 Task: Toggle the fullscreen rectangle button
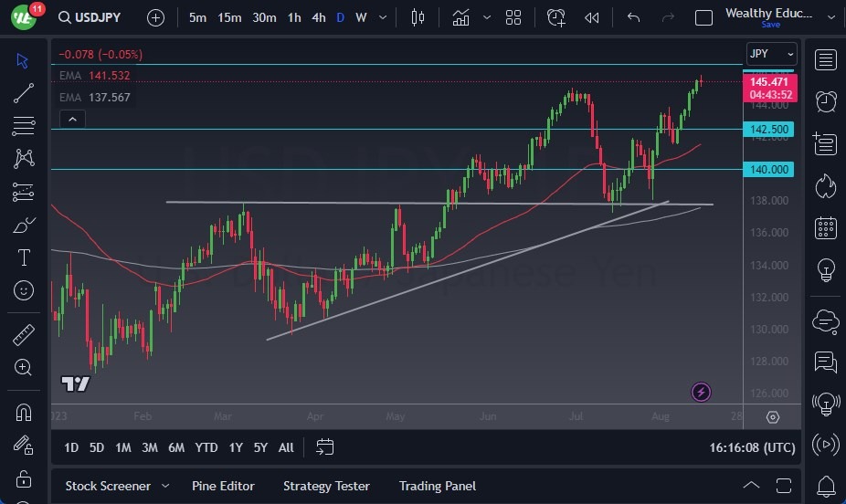click(x=703, y=17)
